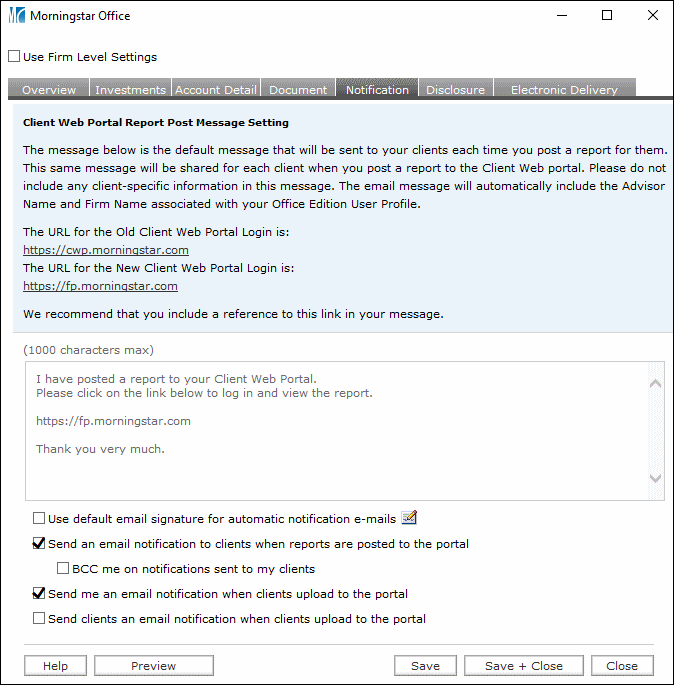Enable BCC me on notifications checkbox
Image resolution: width=674 pixels, height=685 pixels.
(x=63, y=569)
